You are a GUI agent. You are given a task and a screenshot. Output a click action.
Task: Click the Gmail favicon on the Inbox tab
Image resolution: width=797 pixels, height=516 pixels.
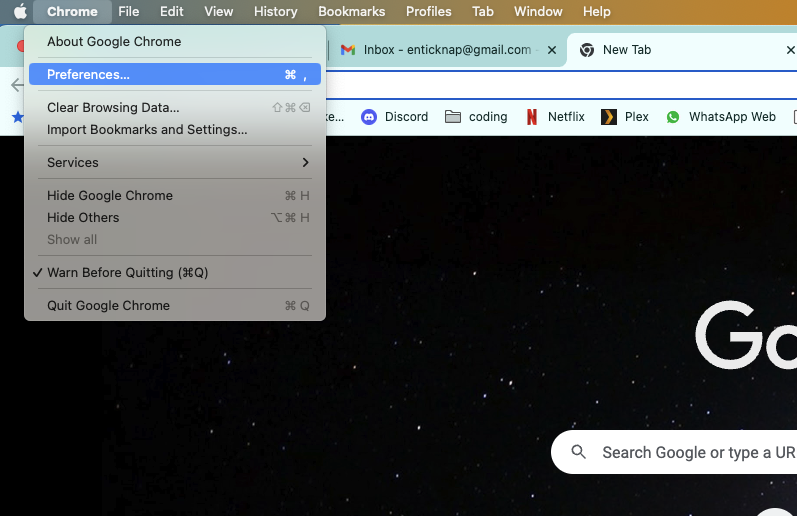tap(348, 50)
